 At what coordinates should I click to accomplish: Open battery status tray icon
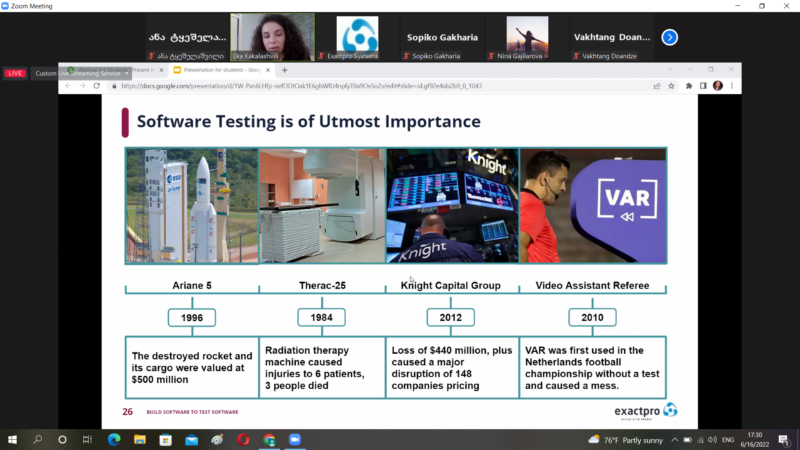click(x=687, y=440)
